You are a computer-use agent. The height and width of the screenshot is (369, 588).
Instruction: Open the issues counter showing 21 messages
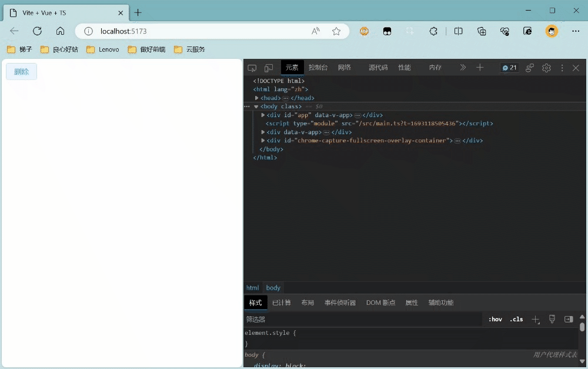[509, 68]
